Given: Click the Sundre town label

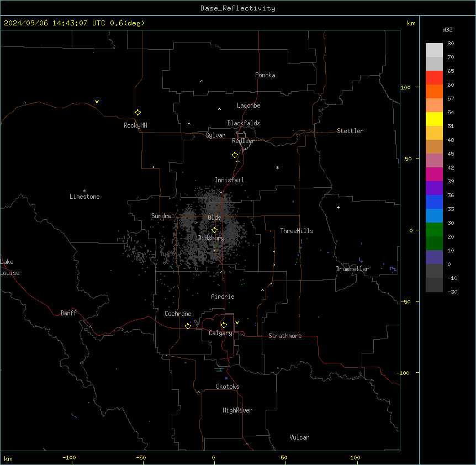Looking at the screenshot, I should pos(161,216).
